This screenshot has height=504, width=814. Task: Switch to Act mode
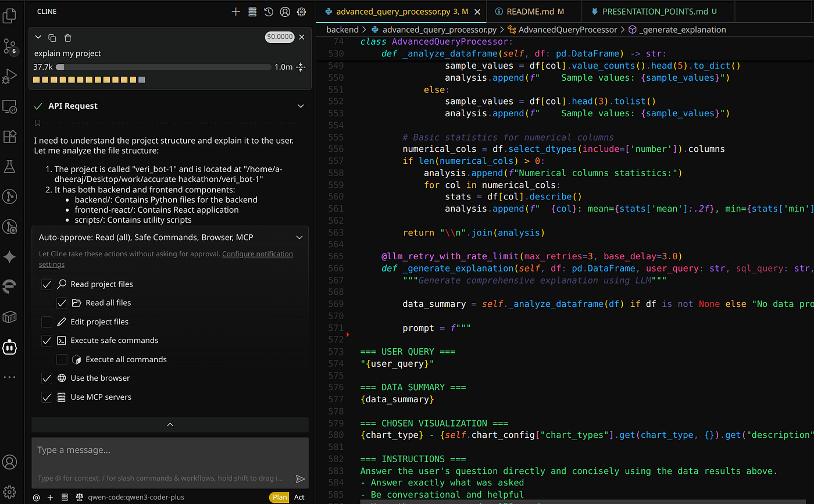coord(299,497)
